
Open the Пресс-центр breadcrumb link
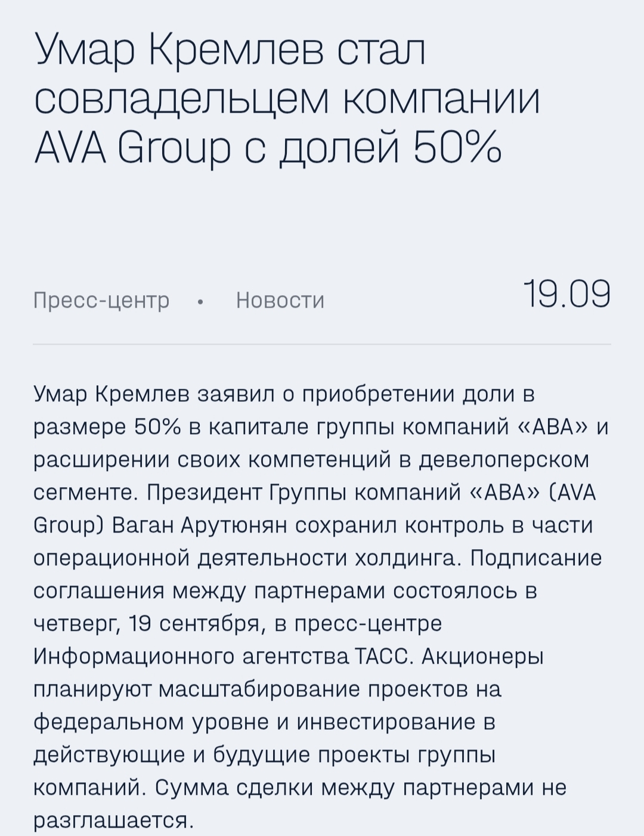[x=101, y=300]
